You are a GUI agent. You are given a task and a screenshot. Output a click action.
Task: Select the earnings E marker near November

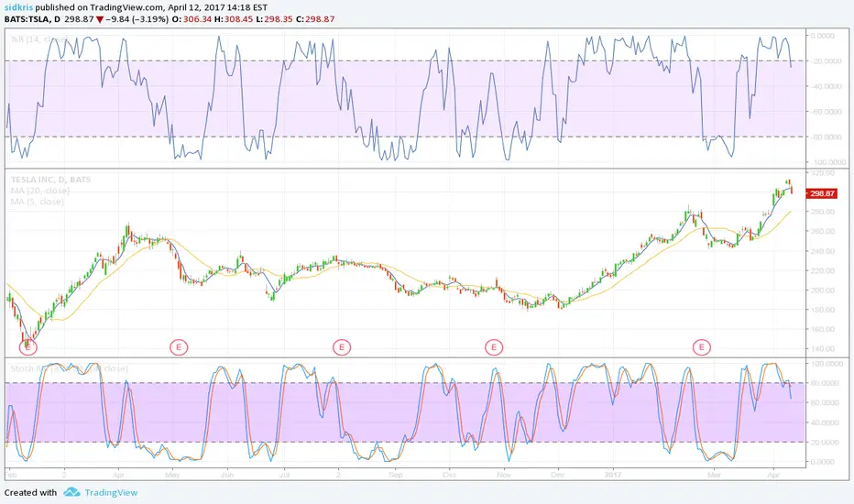494,347
